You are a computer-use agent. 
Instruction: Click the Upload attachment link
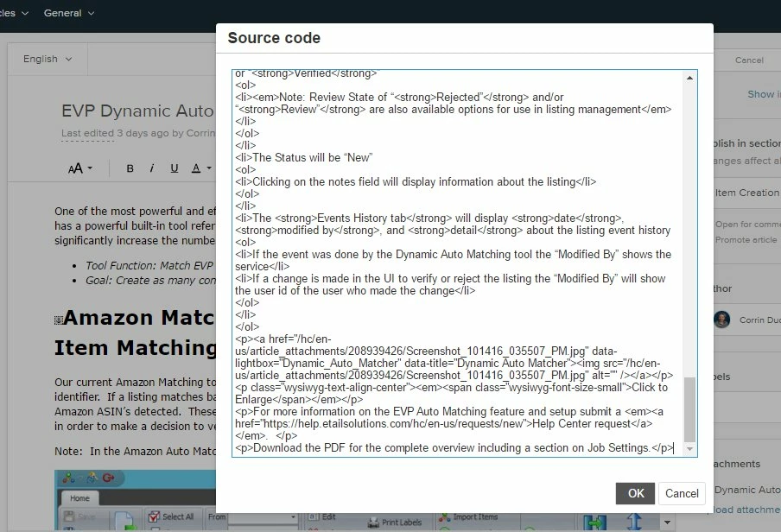coord(747,510)
